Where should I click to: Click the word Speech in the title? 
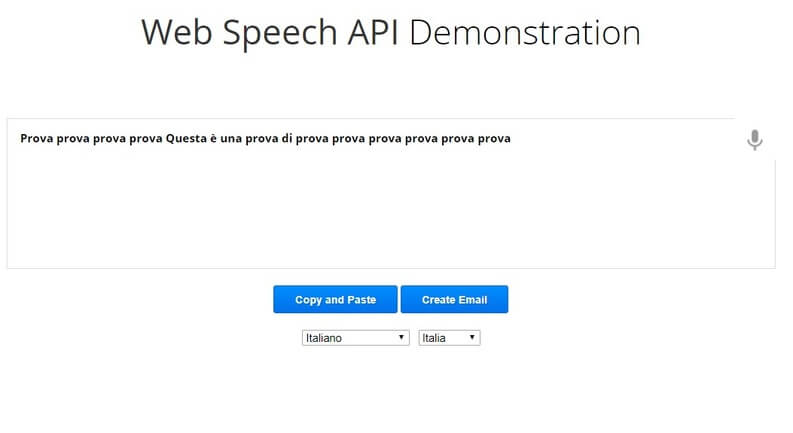coord(280,34)
